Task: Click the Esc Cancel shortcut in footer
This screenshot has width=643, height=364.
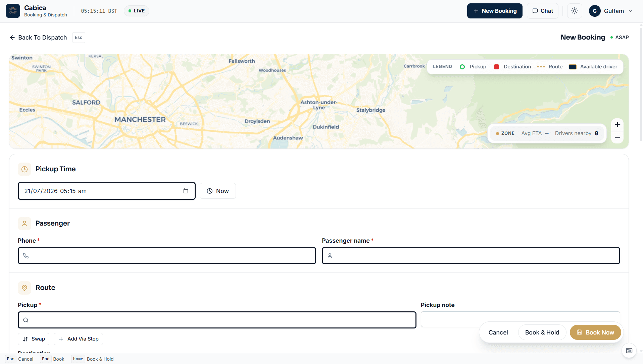Action: tap(19, 359)
